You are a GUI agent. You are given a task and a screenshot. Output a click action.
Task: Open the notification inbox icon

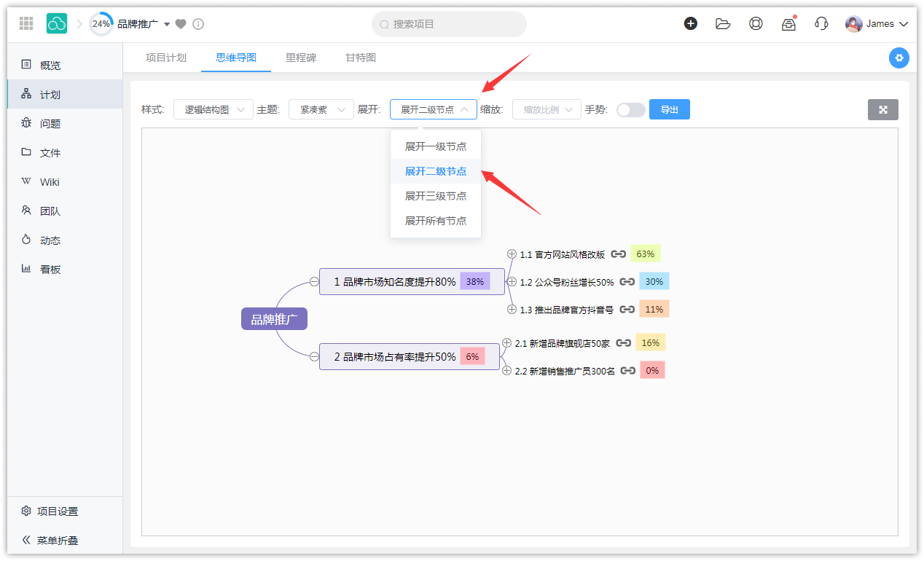pos(788,24)
